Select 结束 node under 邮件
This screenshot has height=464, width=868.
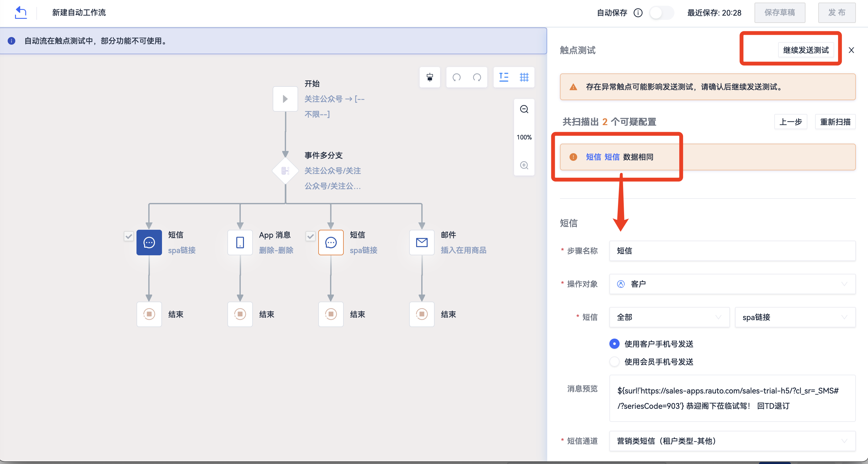(x=422, y=314)
